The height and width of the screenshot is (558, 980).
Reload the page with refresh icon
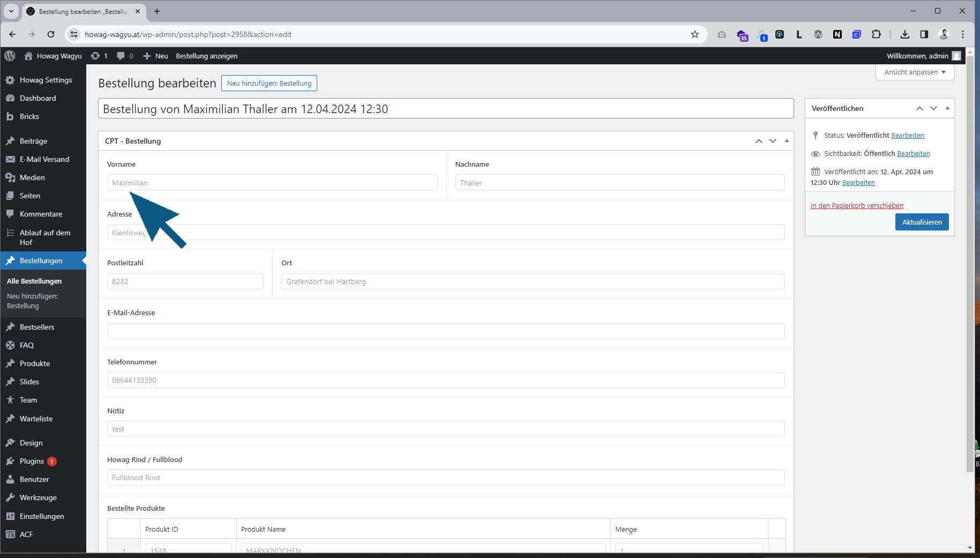[x=51, y=34]
